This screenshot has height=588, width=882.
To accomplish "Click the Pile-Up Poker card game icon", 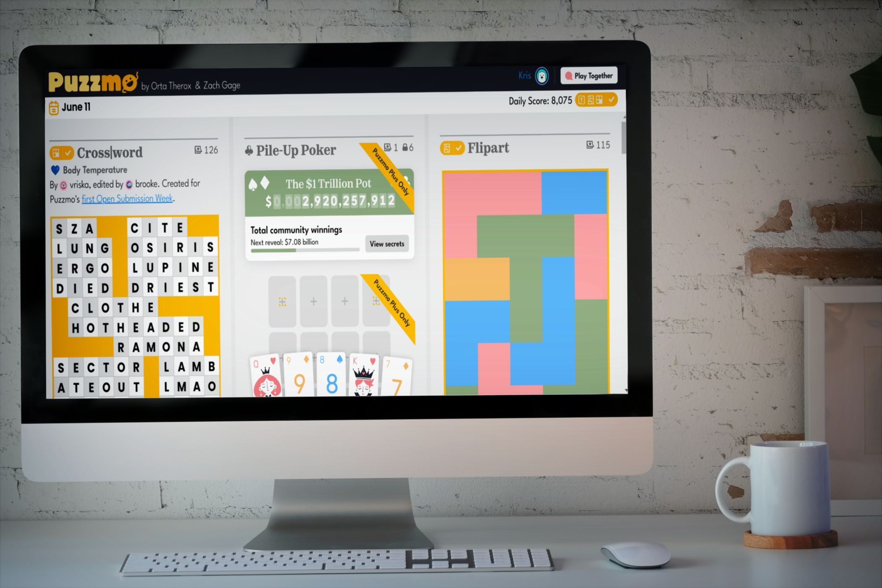I will click(x=250, y=150).
